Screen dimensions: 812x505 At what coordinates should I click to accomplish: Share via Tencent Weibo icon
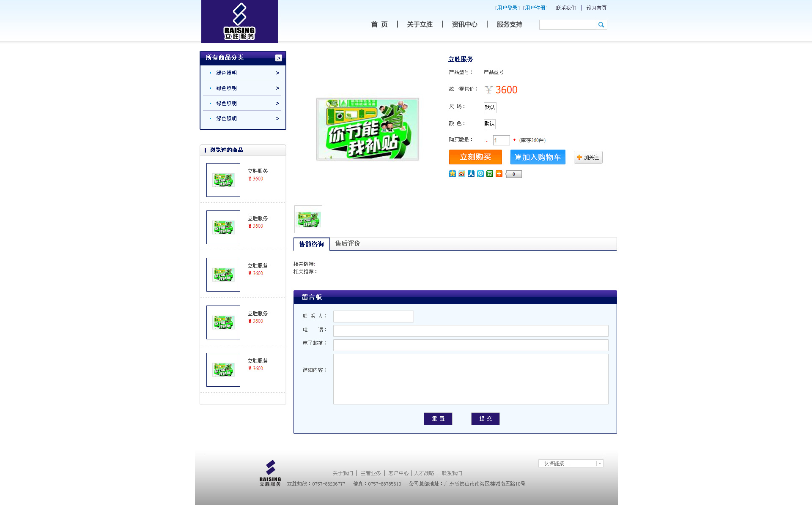480,174
